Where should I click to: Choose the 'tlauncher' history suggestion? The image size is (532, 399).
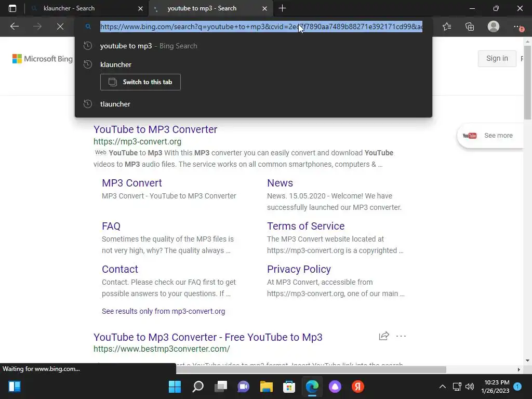coord(254,104)
